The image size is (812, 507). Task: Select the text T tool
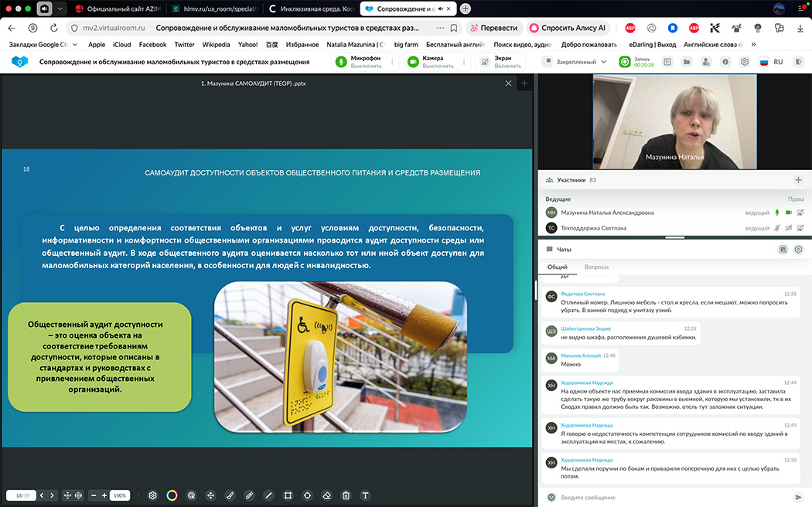click(365, 495)
